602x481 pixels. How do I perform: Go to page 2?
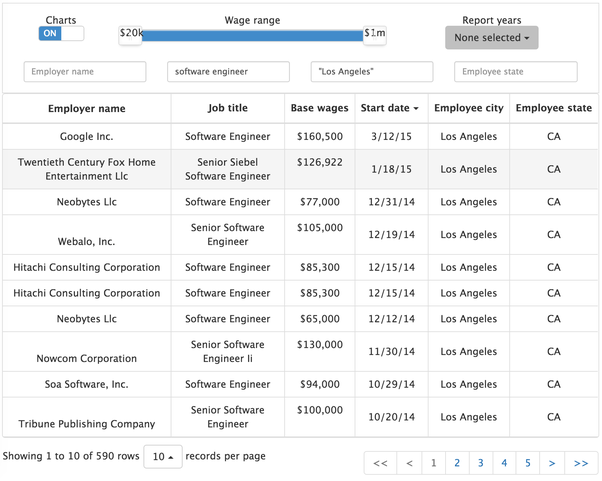pyautogui.click(x=457, y=463)
